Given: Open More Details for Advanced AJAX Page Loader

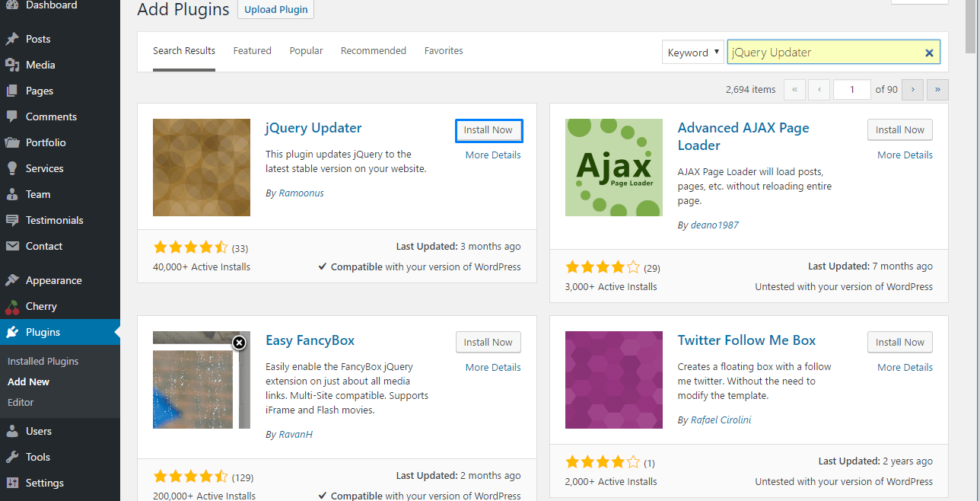Looking at the screenshot, I should pyautogui.click(x=905, y=155).
